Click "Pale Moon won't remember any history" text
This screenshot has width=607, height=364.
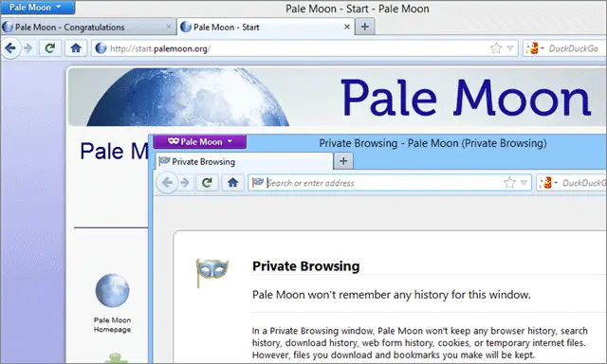click(392, 295)
